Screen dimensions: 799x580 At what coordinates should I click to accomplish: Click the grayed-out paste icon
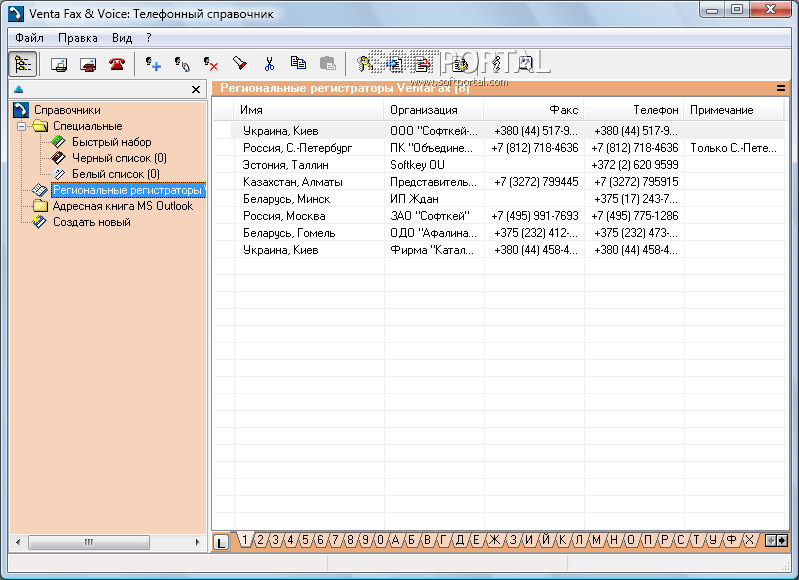(x=327, y=64)
